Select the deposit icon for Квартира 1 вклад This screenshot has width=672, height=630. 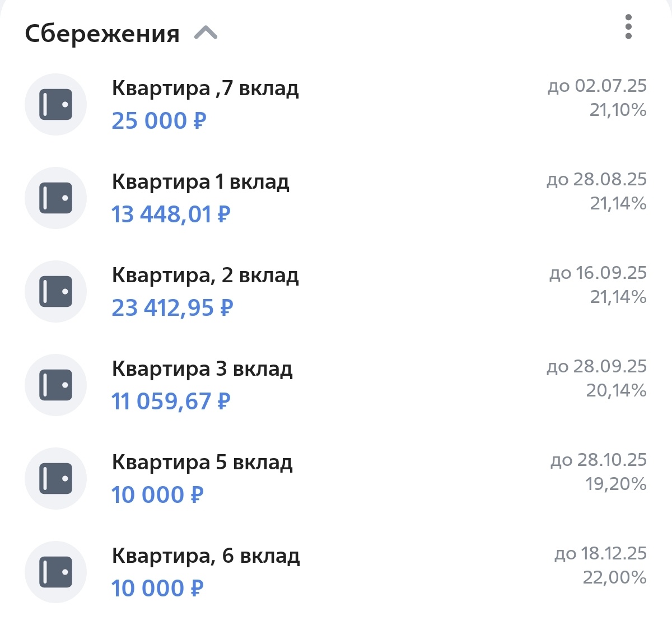point(55,198)
